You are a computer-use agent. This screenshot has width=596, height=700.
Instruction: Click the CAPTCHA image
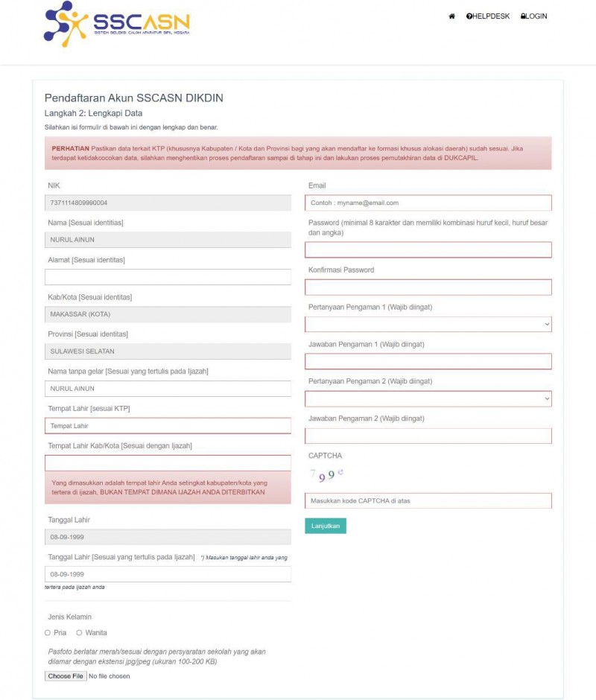(326, 474)
